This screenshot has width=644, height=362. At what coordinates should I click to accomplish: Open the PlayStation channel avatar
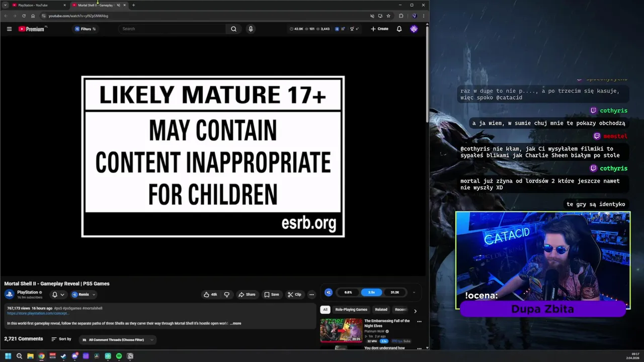[x=9, y=295]
